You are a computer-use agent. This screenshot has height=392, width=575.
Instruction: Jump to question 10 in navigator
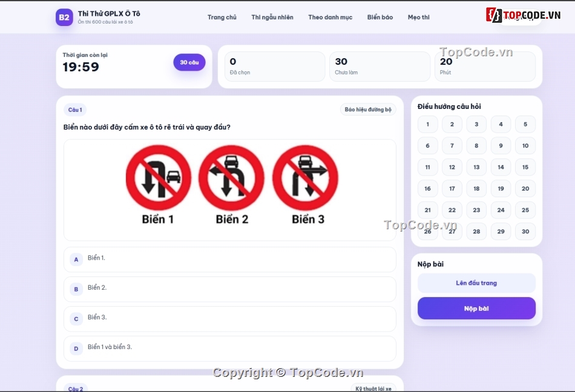click(x=525, y=146)
